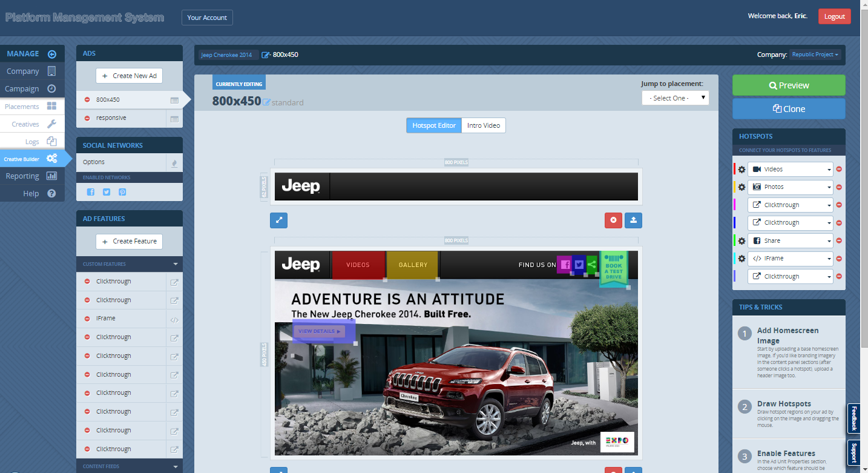Viewport: 868px width, 473px height.
Task: Enable the Facebook social network
Action: [90, 191]
